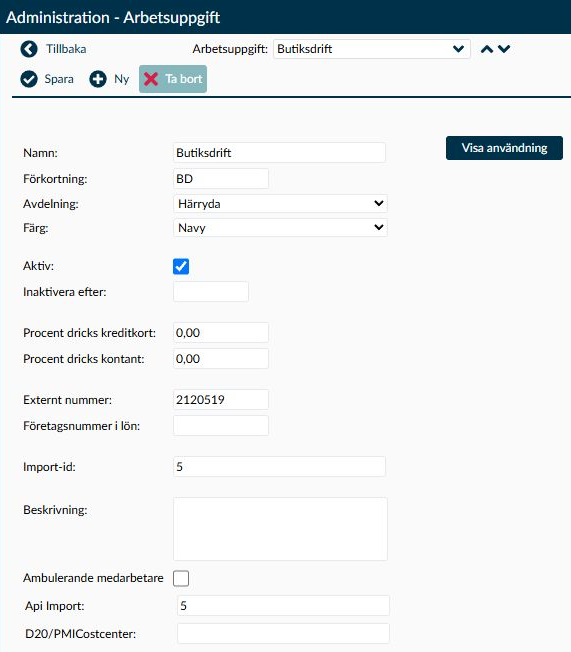571x652 pixels.
Task: Click the Tillbaka back arrow icon
Action: coord(29,49)
